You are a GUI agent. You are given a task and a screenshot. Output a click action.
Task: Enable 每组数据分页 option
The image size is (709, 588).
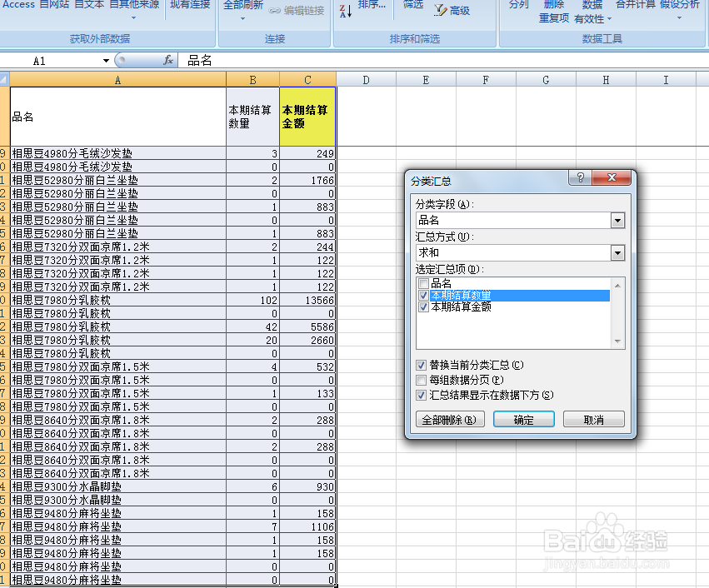click(x=422, y=379)
